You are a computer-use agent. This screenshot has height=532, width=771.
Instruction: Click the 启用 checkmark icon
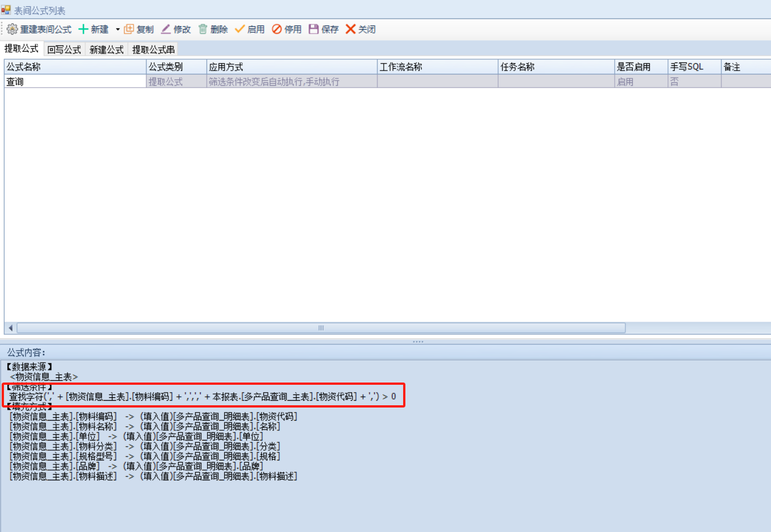(240, 29)
